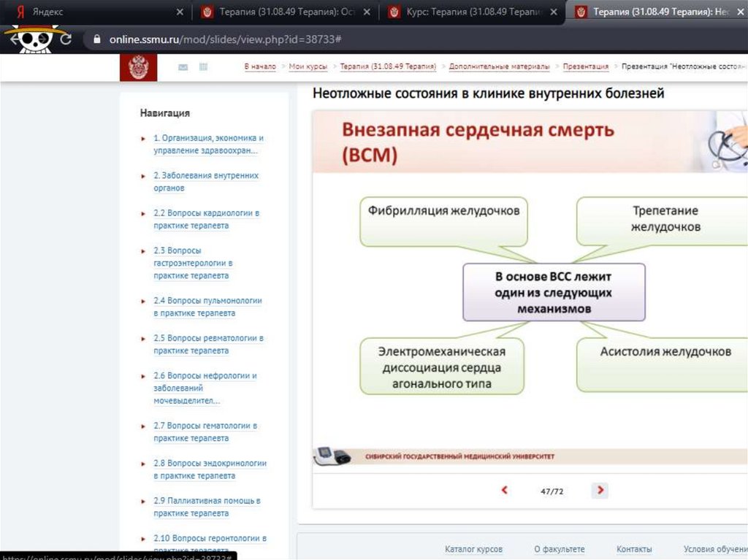The height and width of the screenshot is (560, 748).
Task: Open 'Контакты' footer link
Action: coord(634,549)
